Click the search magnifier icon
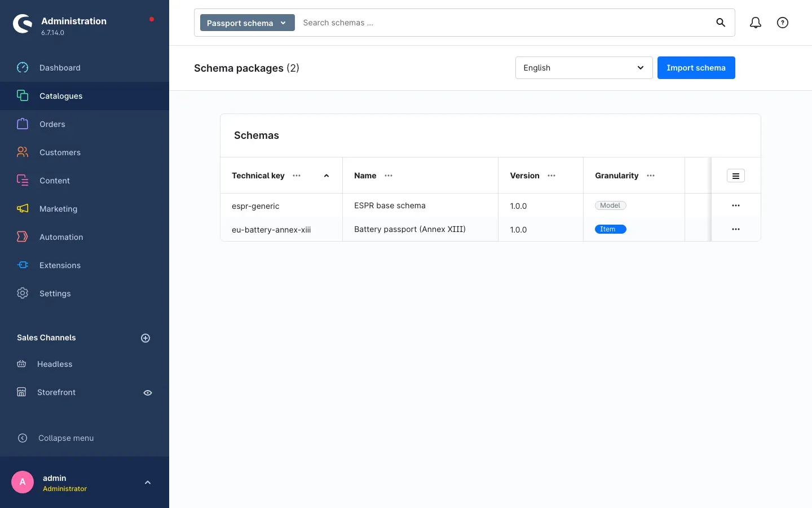This screenshot has width=812, height=508. 721,23
